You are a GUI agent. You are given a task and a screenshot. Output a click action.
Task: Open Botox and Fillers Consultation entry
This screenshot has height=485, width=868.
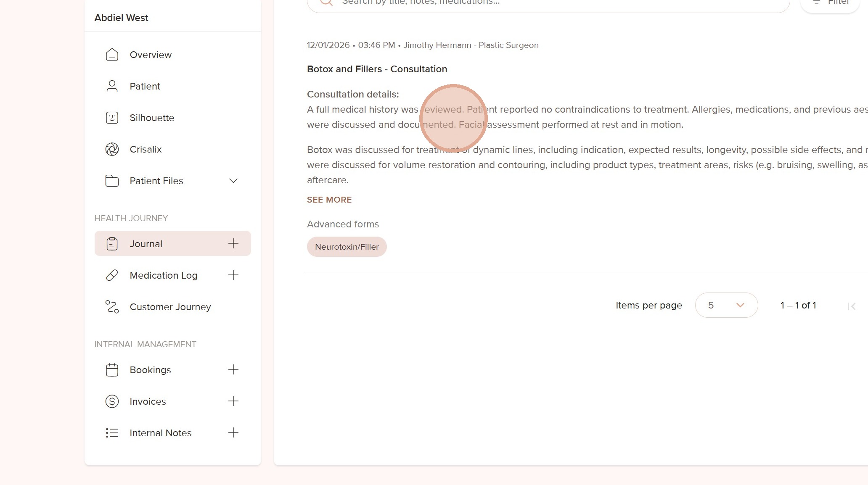[377, 69]
